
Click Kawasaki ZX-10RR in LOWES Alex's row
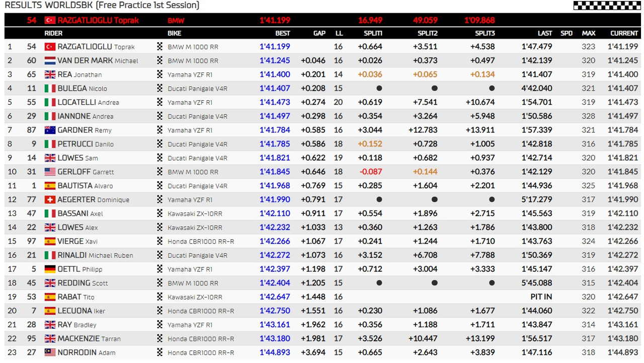tap(195, 228)
